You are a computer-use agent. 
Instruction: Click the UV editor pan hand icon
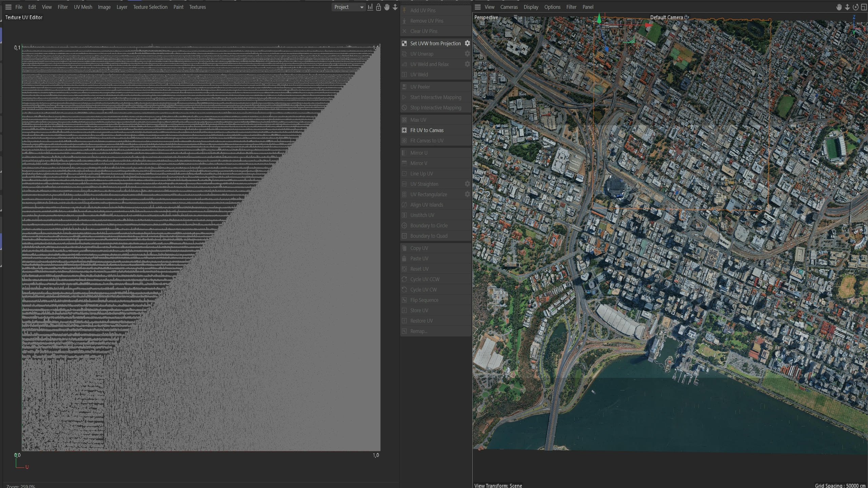tap(387, 7)
